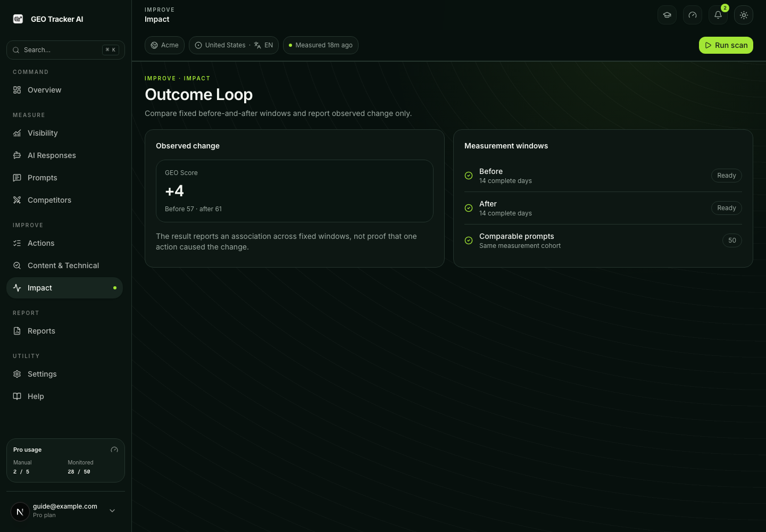This screenshot has height=532, width=766.
Task: Click the Prompts message icon
Action: coord(17,178)
